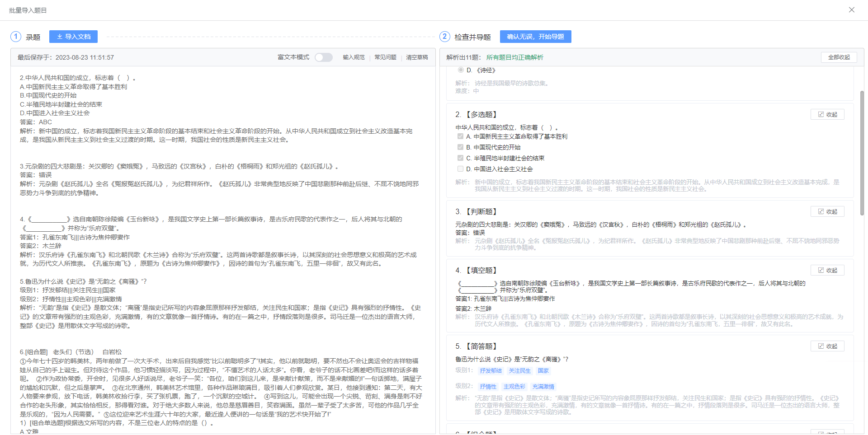Open the 常见问题 link
The image size is (868, 435).
click(x=385, y=57)
